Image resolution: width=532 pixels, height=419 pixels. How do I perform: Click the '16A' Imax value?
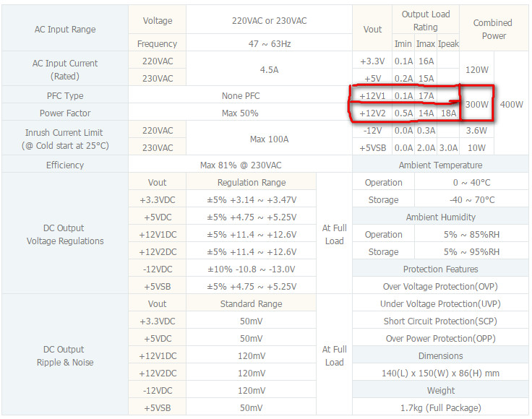[426, 61]
